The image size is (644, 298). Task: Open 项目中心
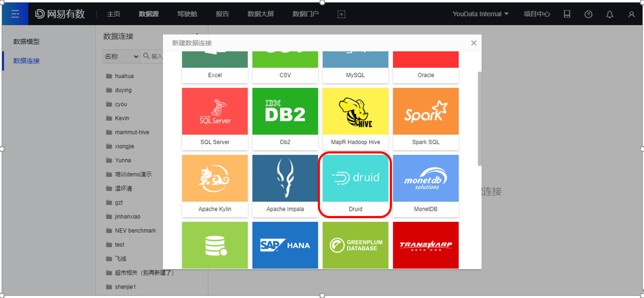[537, 14]
